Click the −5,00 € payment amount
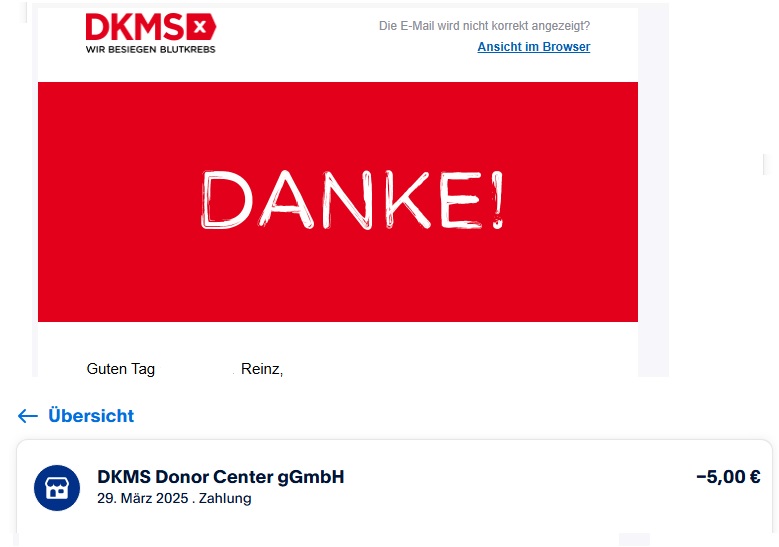Viewport: 779px width, 547px height. (x=728, y=477)
